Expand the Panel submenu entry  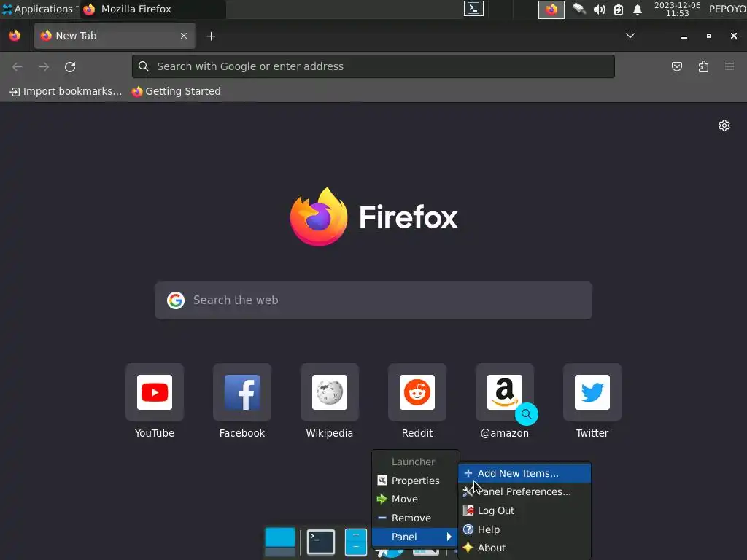(415, 537)
